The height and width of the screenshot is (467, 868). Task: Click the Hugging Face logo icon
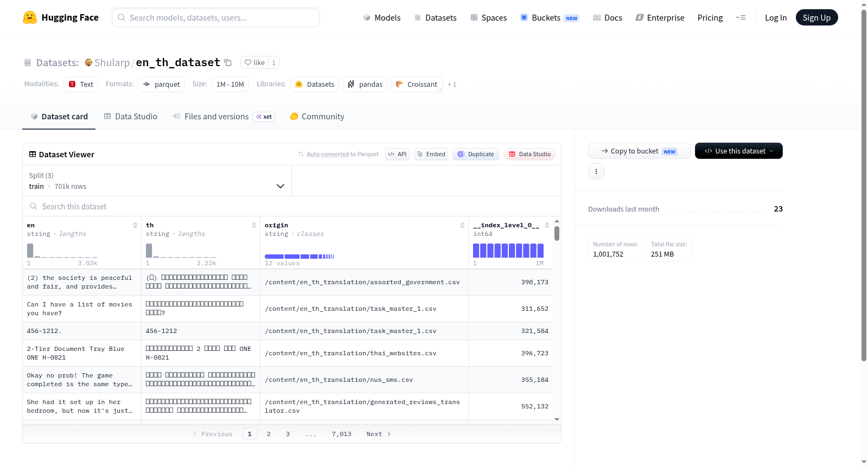point(30,17)
